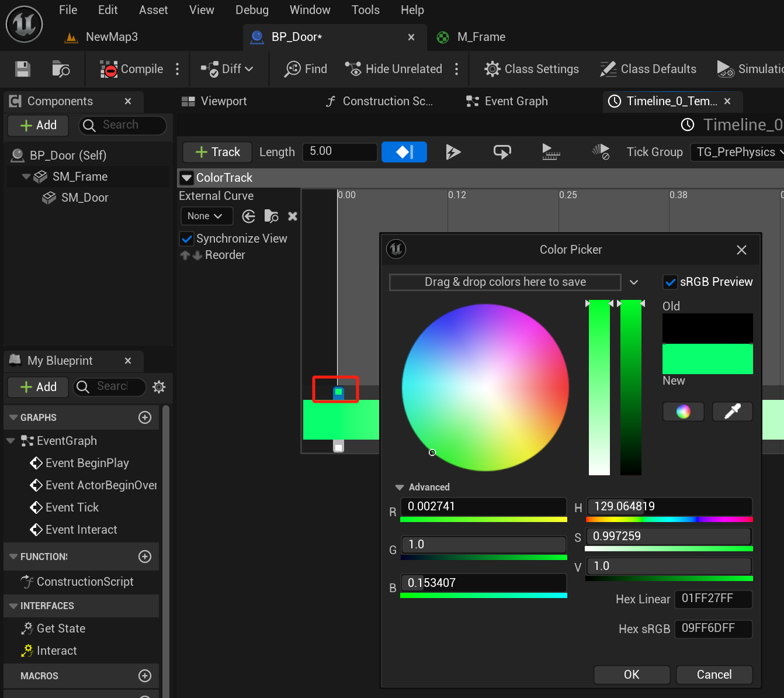Browse to External Curve asset icon
This screenshot has height=698, width=784.
coord(271,216)
